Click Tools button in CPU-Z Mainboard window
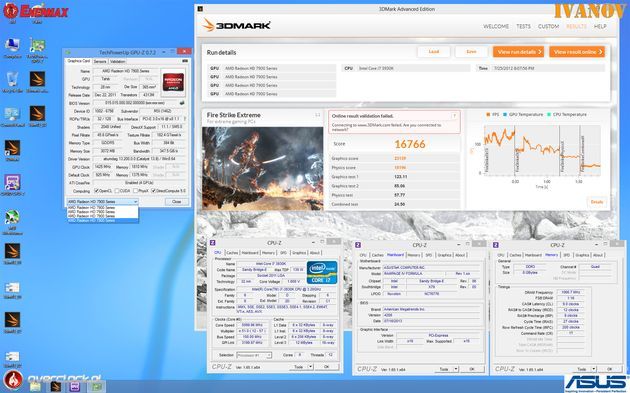The height and width of the screenshot is (393, 630). click(x=444, y=369)
